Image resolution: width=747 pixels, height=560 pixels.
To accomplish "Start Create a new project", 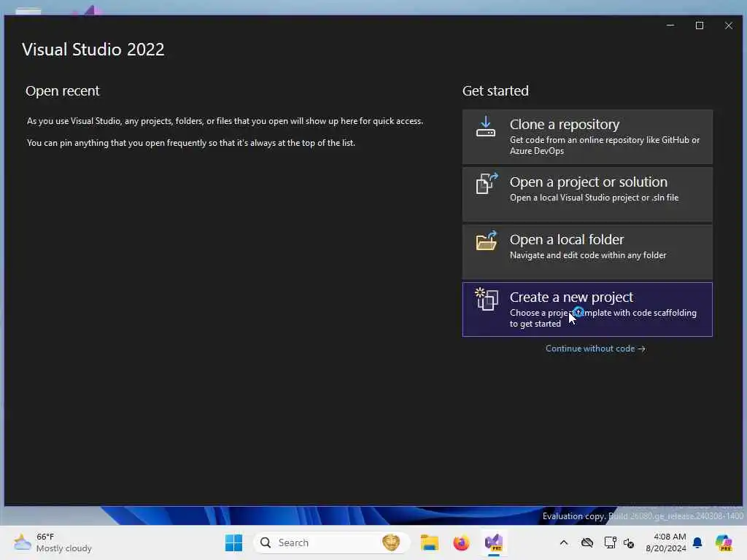I will (x=587, y=309).
